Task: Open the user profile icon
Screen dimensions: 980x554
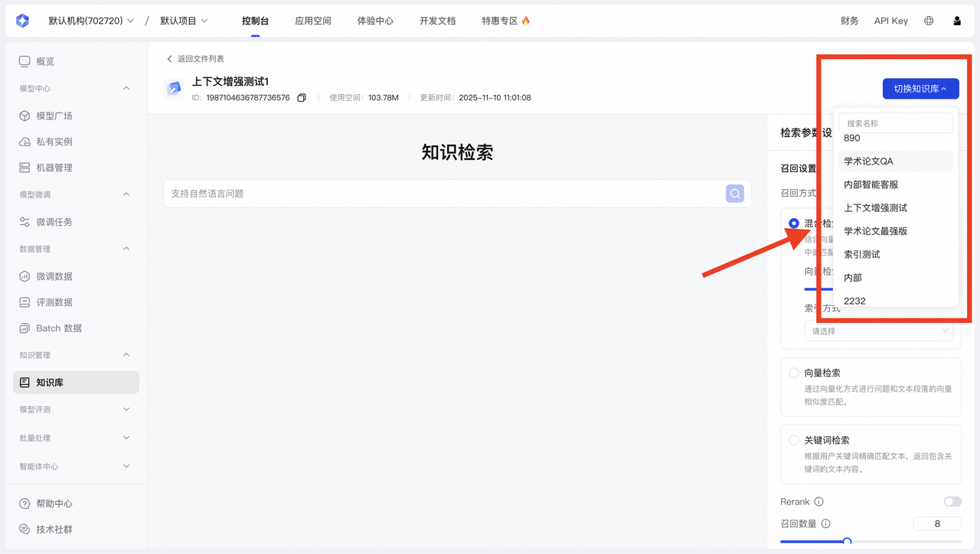Action: click(957, 21)
